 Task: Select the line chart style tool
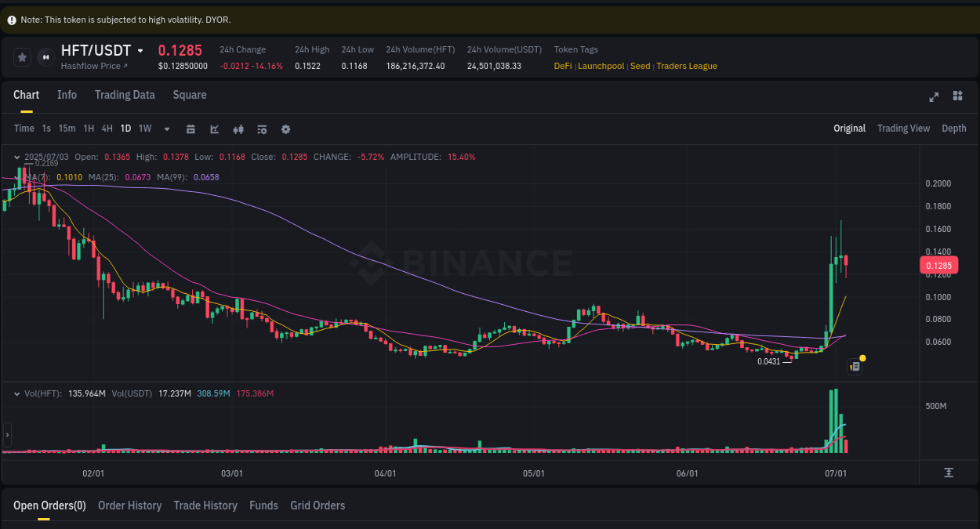[214, 129]
